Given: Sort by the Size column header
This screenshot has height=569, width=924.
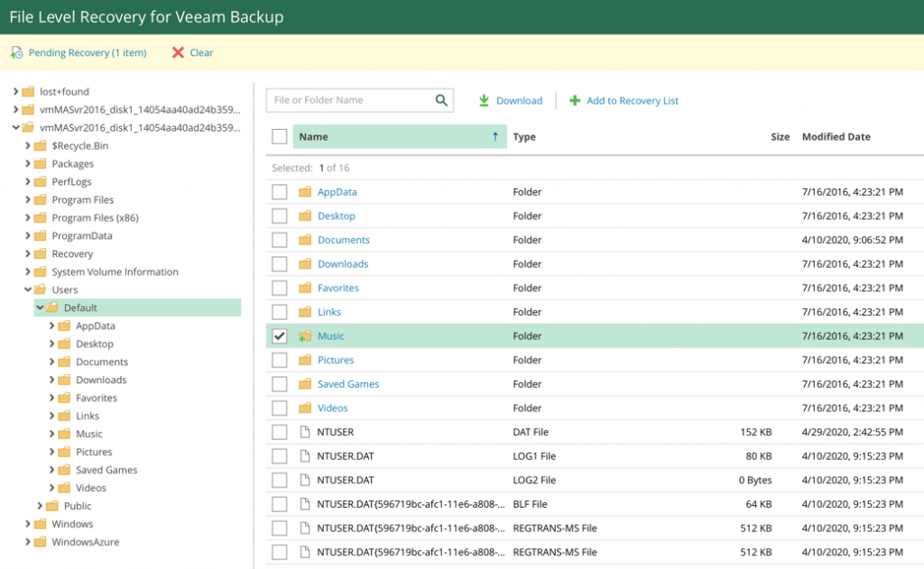Looking at the screenshot, I should (x=780, y=137).
